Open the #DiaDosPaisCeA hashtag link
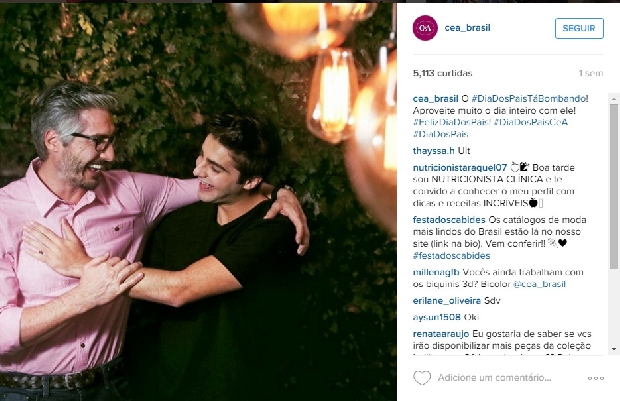 click(x=531, y=122)
